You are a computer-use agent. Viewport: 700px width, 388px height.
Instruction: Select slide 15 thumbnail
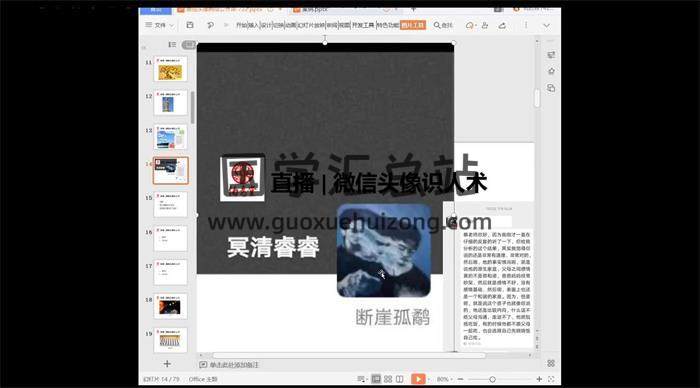click(171, 204)
